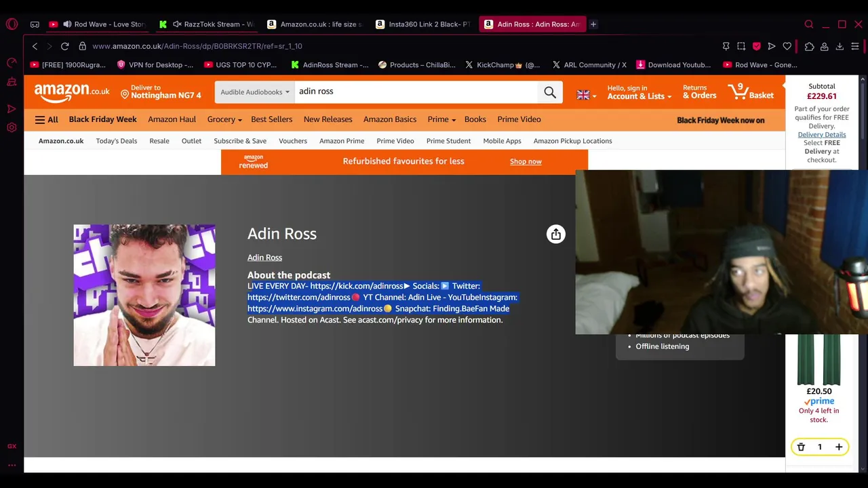This screenshot has height=488, width=868.
Task: Open Amazon Pickup Locations in subnav
Action: 572,141
